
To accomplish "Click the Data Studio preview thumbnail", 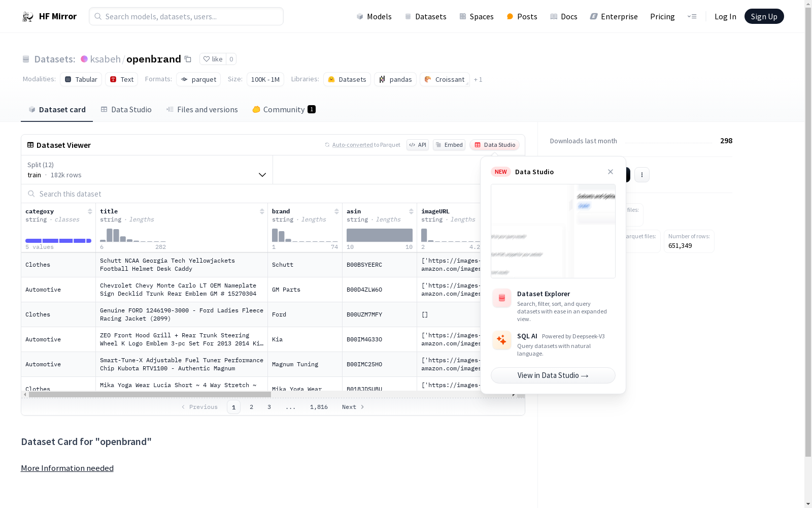I will [x=553, y=231].
